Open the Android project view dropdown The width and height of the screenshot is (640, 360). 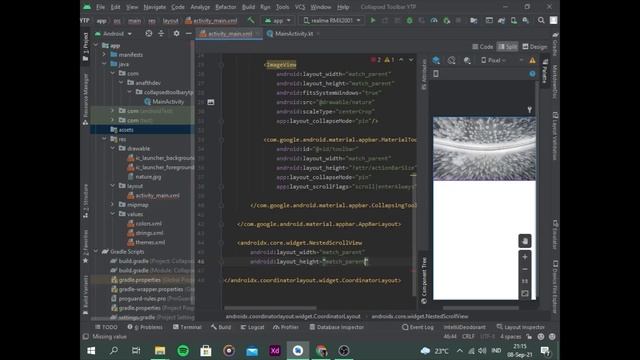(113, 33)
